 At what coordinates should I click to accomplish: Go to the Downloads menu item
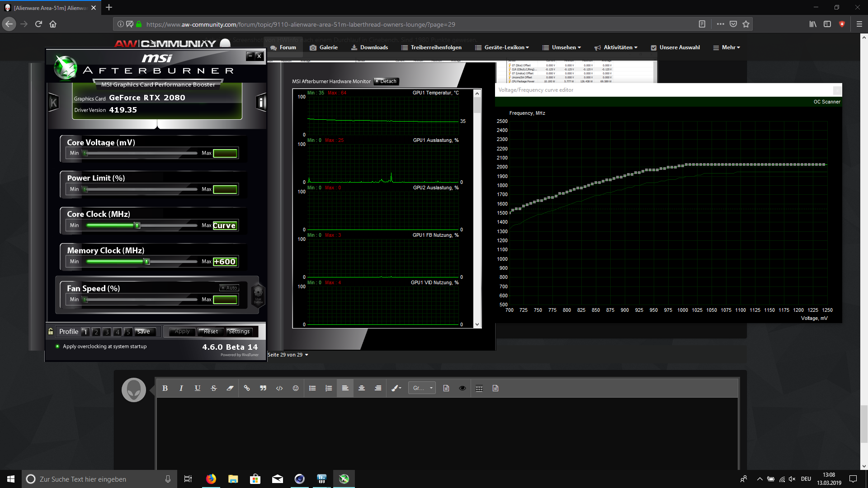tap(369, 47)
